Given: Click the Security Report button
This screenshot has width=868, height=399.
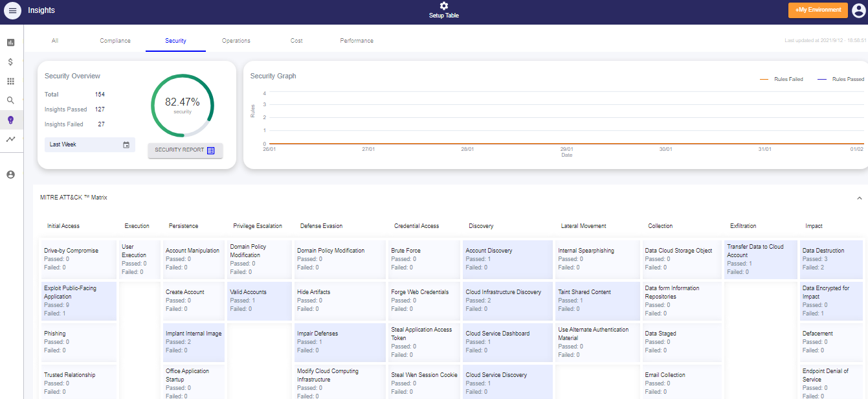Looking at the screenshot, I should [x=185, y=150].
